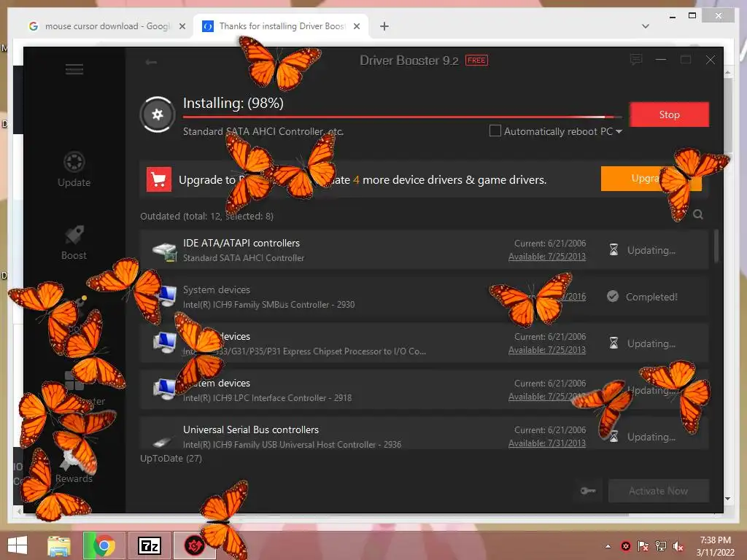Open the feedback chat icon in title bar
The image size is (747, 560).
click(636, 60)
